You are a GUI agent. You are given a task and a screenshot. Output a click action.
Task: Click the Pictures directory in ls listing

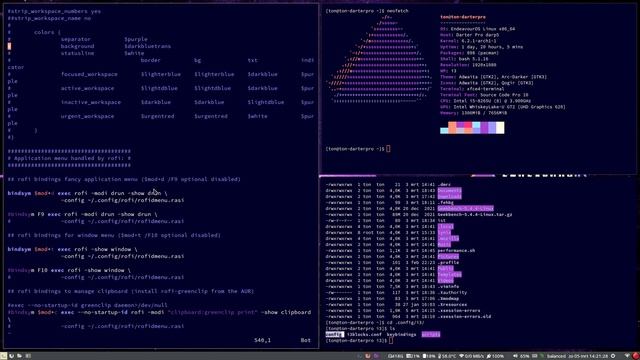tap(448, 256)
